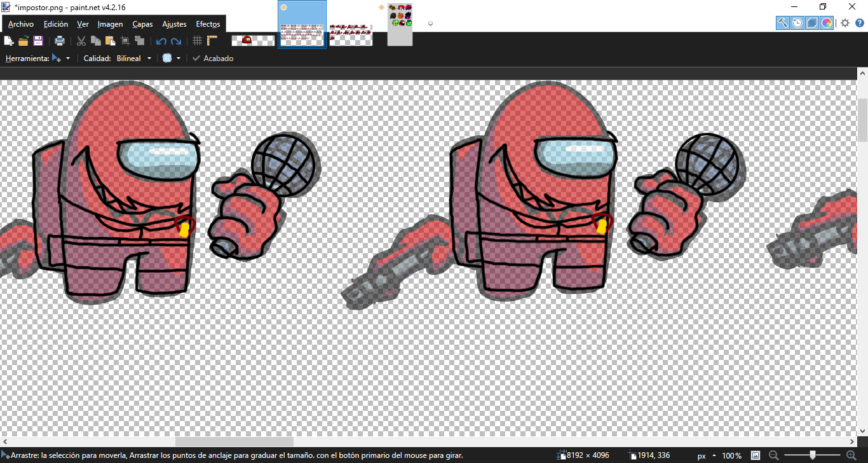868x463 pixels.
Task: Save the image with the floppy disk icon
Action: [38, 41]
